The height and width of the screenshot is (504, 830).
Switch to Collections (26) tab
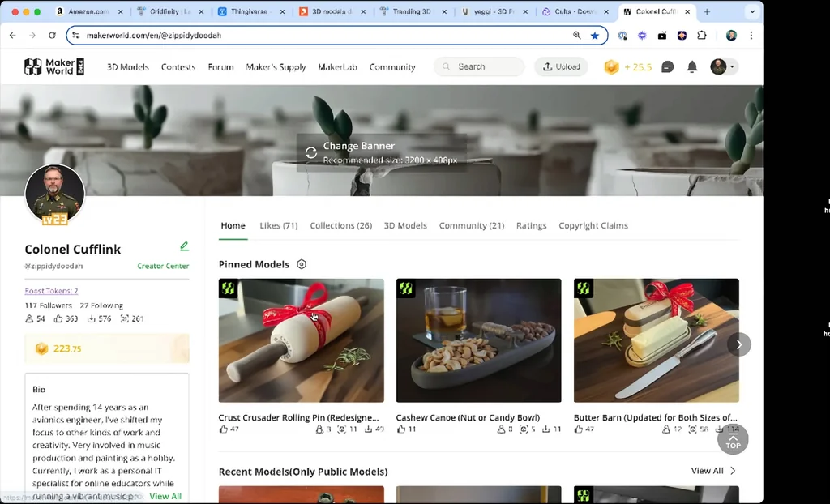tap(341, 225)
